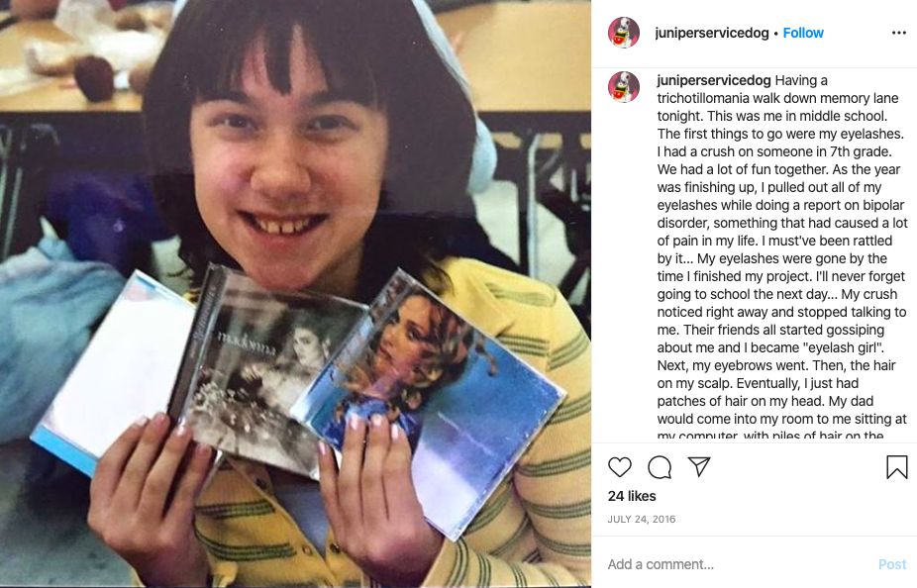This screenshot has width=917, height=588.
Task: Click caption profile avatar
Action: (x=624, y=86)
